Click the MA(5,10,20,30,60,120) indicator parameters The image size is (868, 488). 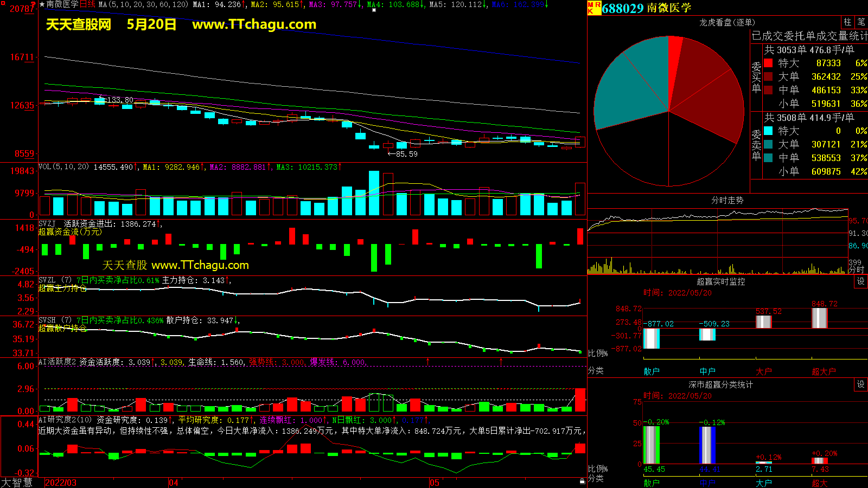(144, 4)
